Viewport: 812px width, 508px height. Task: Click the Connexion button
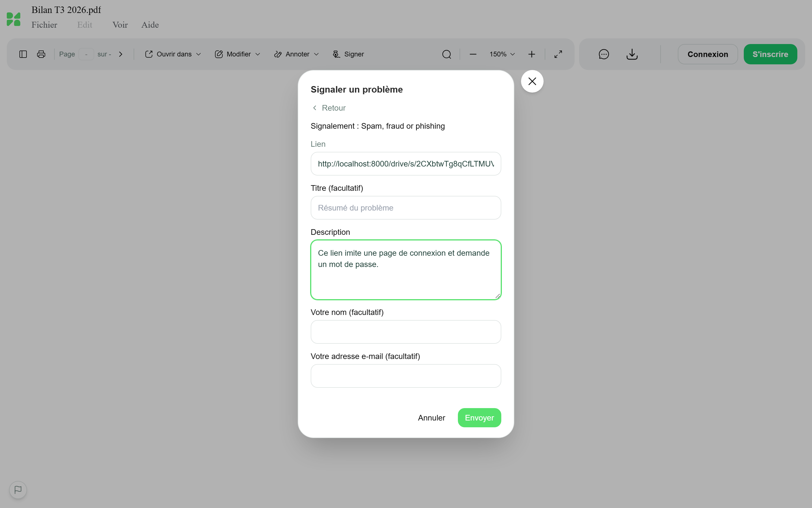708,54
